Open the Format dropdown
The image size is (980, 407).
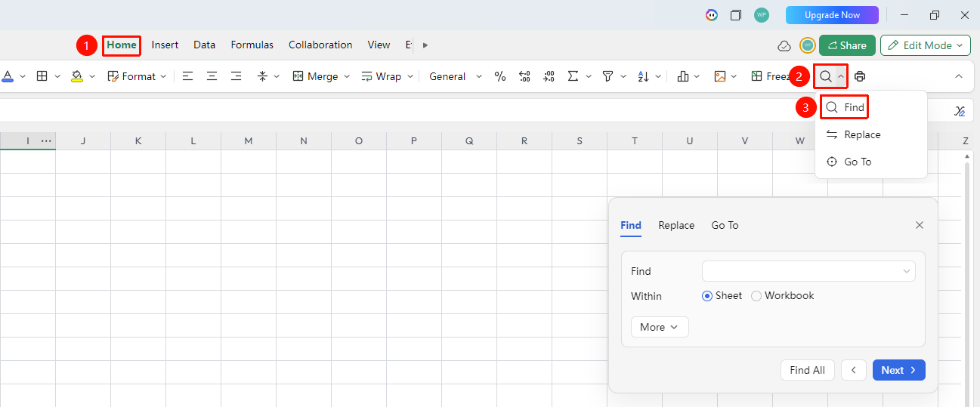pos(137,76)
